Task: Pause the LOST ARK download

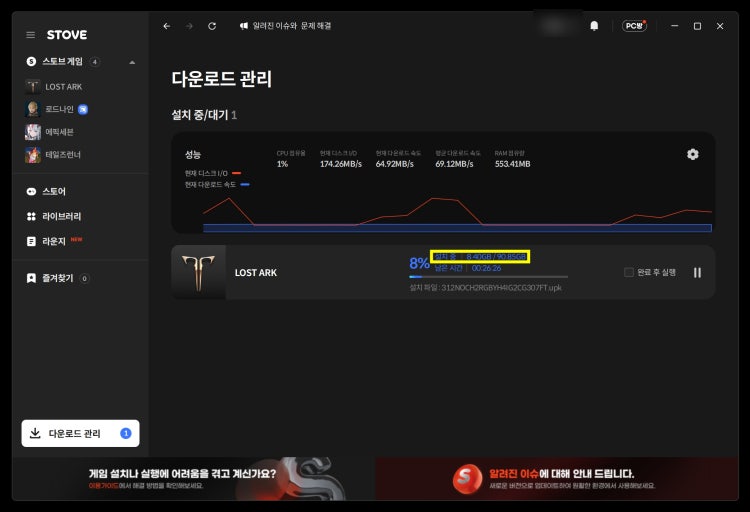Action: tap(697, 272)
